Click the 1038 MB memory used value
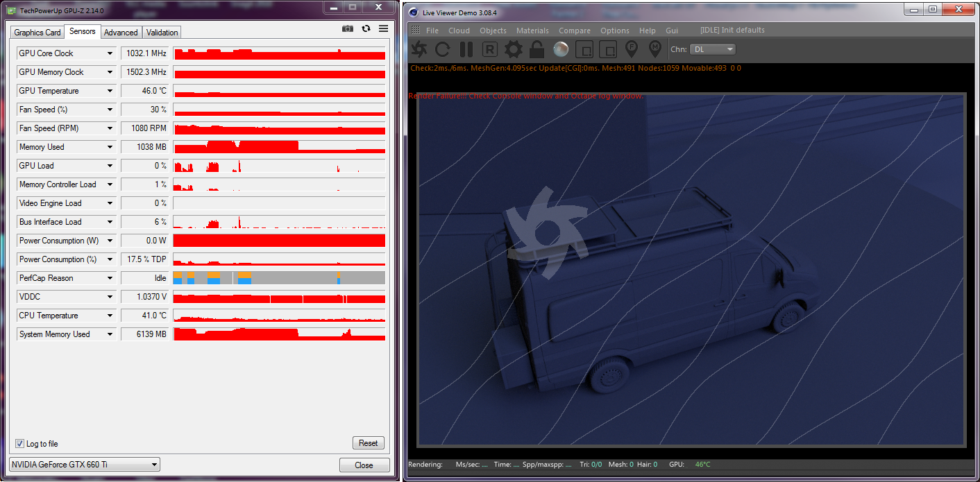 (x=144, y=147)
